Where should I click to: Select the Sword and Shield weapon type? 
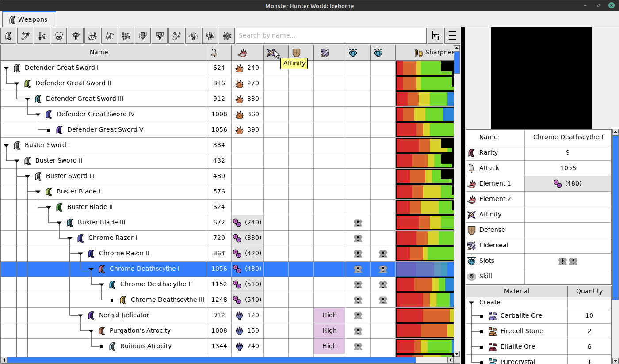tap(42, 35)
